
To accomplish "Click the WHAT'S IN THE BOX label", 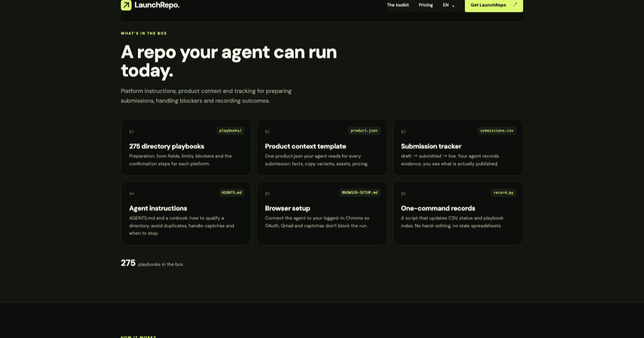I will [x=144, y=33].
